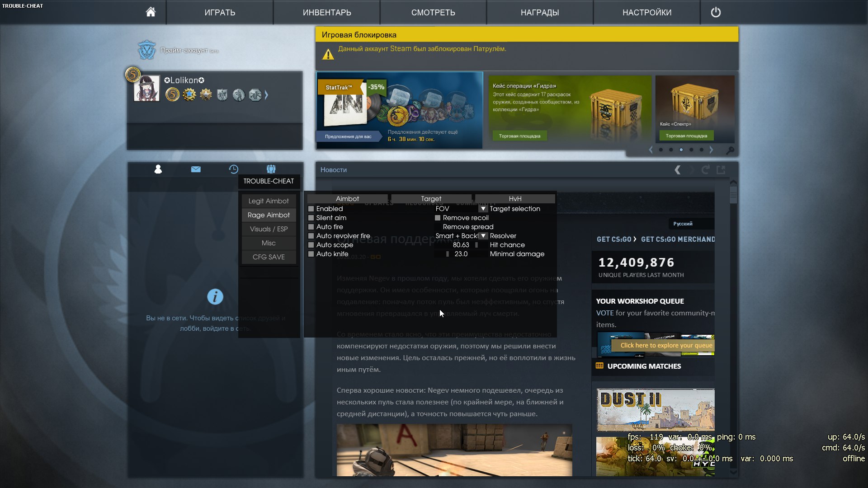Select the grey shield medal
868x488 pixels.
coord(222,94)
